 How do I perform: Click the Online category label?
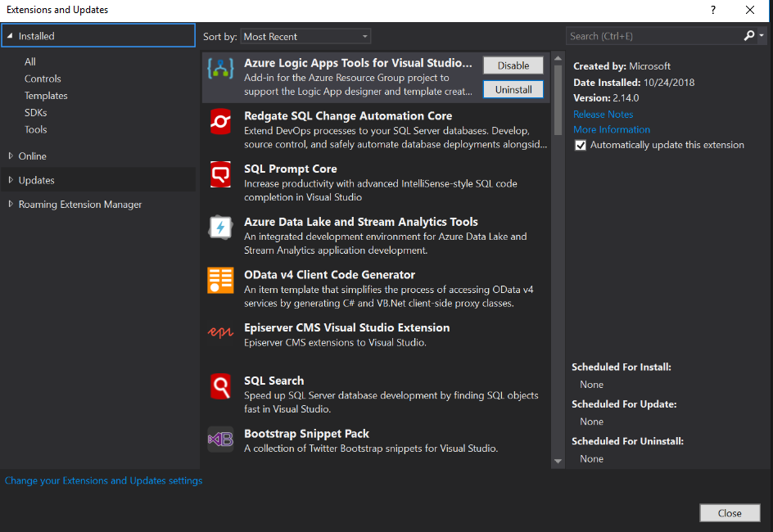(x=33, y=156)
